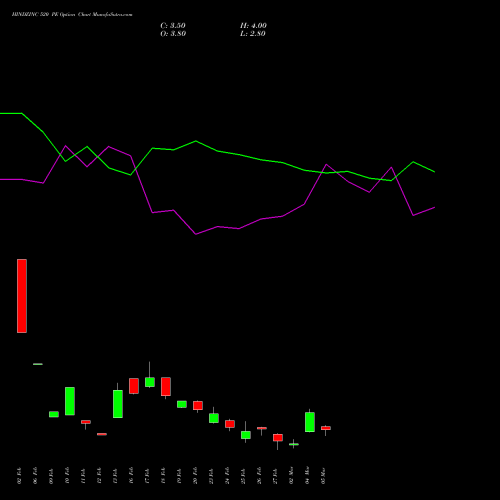Select the red candle above 05 Mar
This screenshot has height=500, width=500.
(x=326, y=428)
